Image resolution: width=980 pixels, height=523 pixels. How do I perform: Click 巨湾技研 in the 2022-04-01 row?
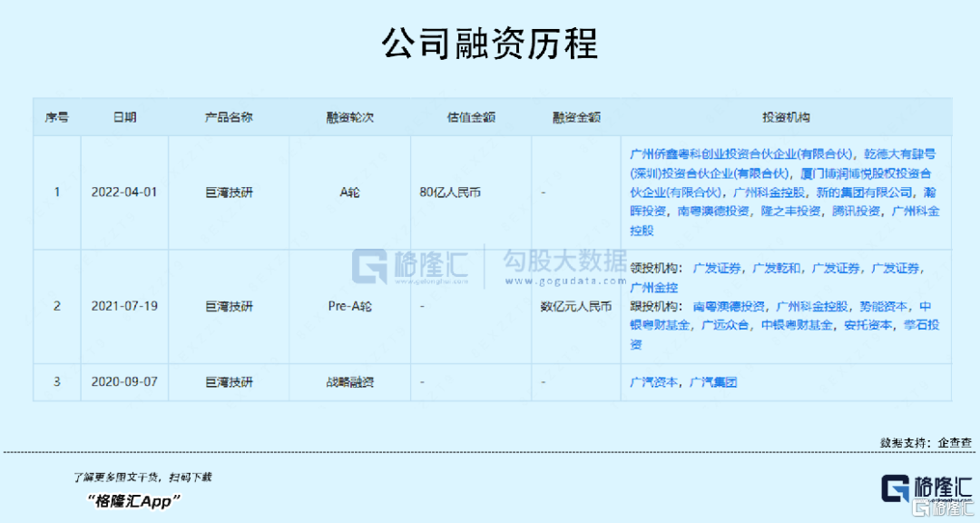[x=229, y=192]
